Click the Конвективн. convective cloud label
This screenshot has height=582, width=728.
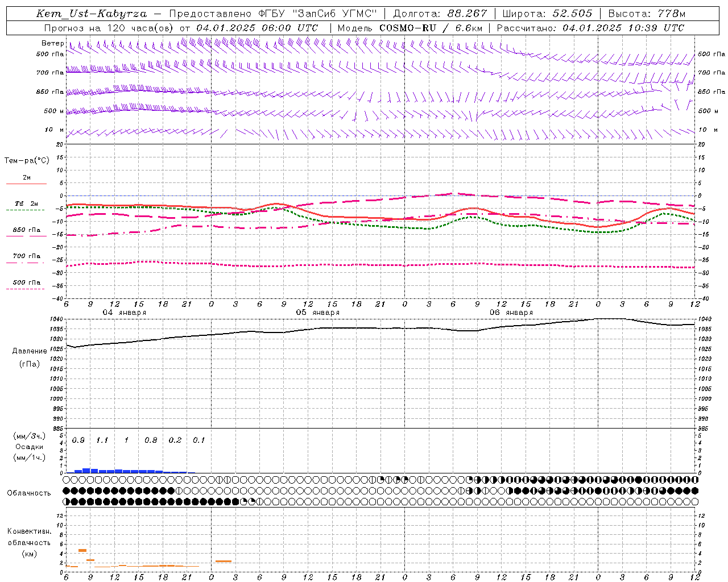pyautogui.click(x=29, y=531)
